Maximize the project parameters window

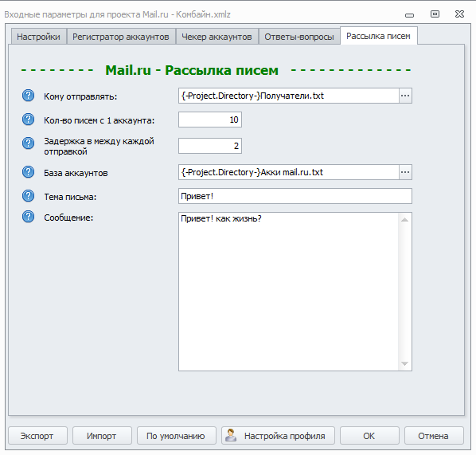435,14
